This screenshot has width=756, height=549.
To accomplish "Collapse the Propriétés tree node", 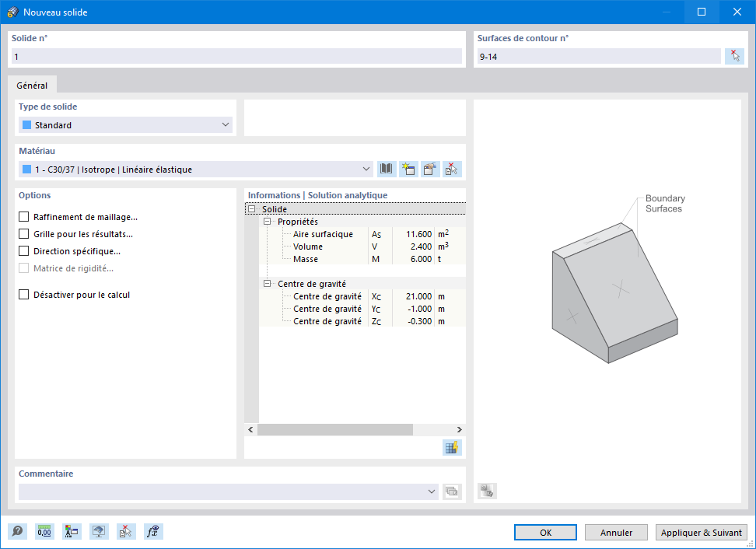I will tap(267, 222).
